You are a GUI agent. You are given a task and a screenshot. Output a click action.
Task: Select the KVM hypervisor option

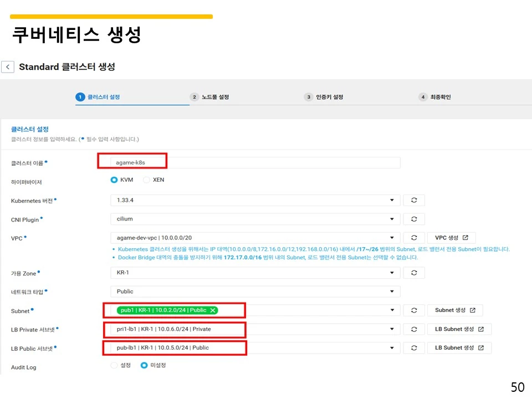(114, 180)
